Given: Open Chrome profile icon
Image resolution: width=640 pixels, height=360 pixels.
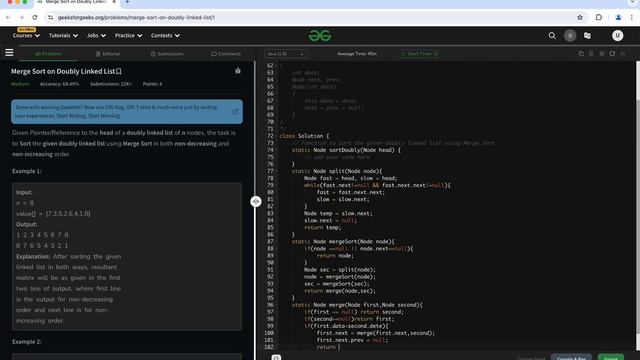Looking at the screenshot, I should coord(618,18).
